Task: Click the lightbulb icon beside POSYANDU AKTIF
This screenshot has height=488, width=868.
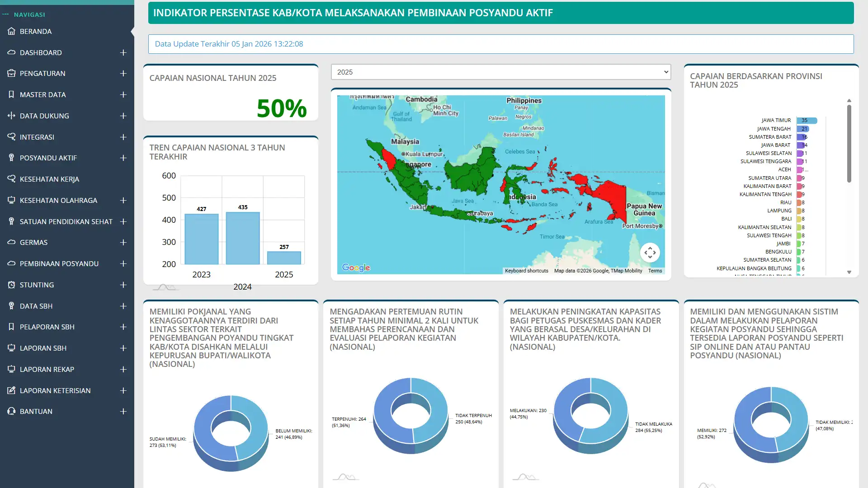Action: (x=11, y=158)
